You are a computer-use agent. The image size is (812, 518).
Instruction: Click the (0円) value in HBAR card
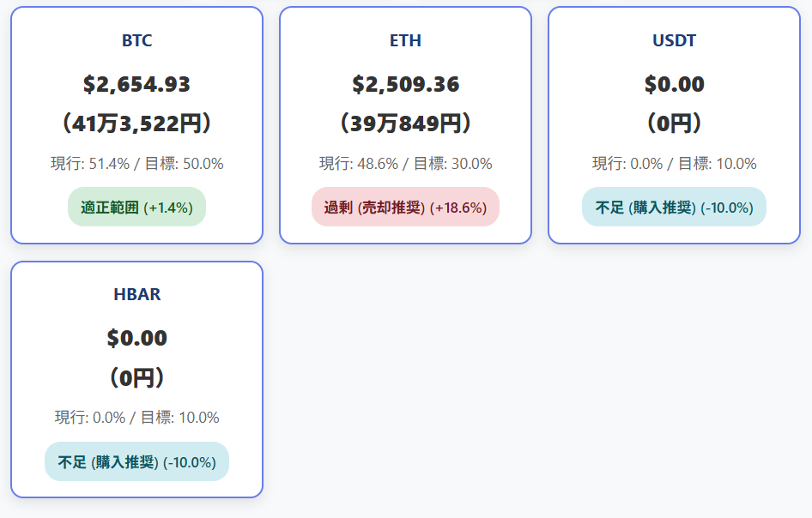click(136, 377)
